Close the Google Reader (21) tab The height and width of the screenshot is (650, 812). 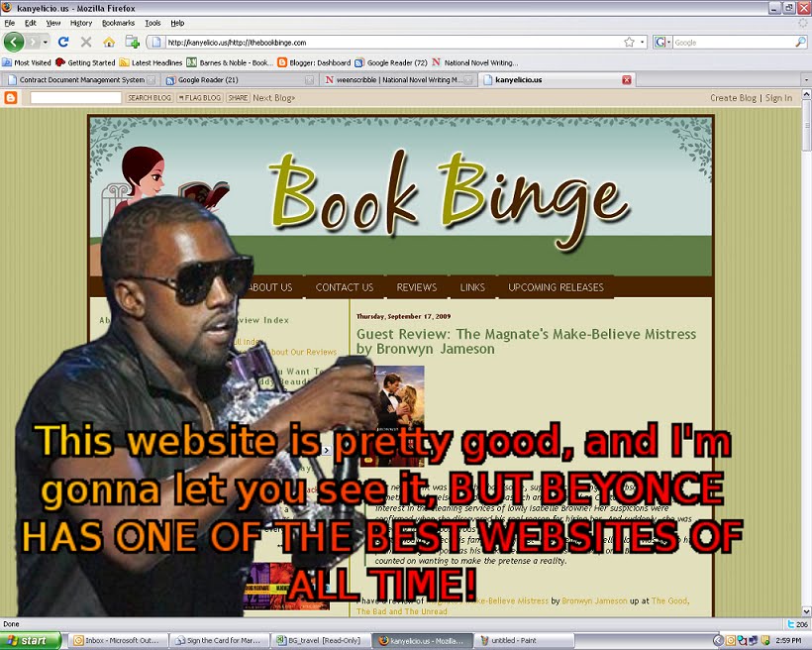(309, 80)
